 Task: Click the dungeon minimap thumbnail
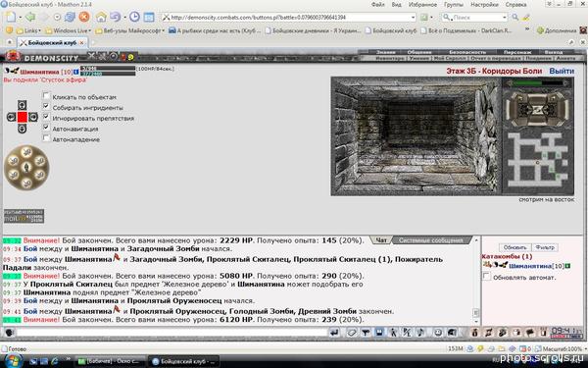[x=537, y=159]
